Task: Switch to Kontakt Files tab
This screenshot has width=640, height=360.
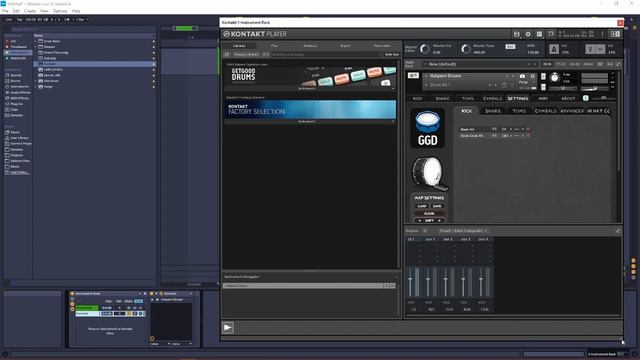Action: point(274,46)
